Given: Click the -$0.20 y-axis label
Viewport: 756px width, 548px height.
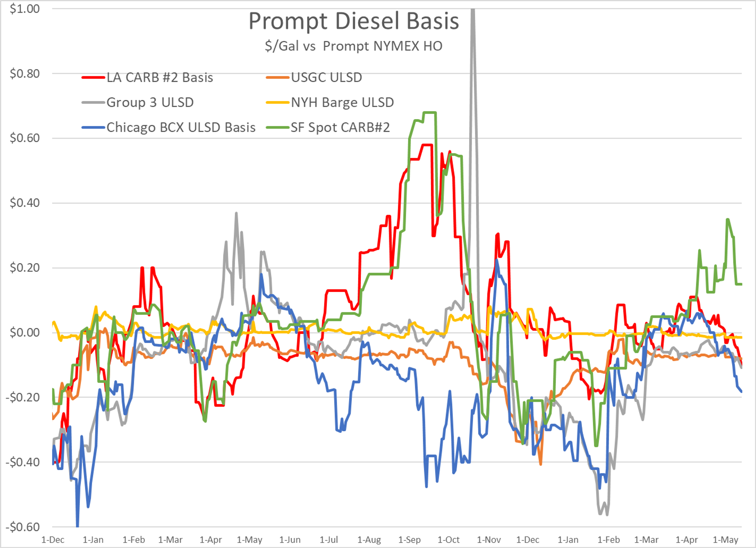Looking at the screenshot, I should (x=22, y=397).
